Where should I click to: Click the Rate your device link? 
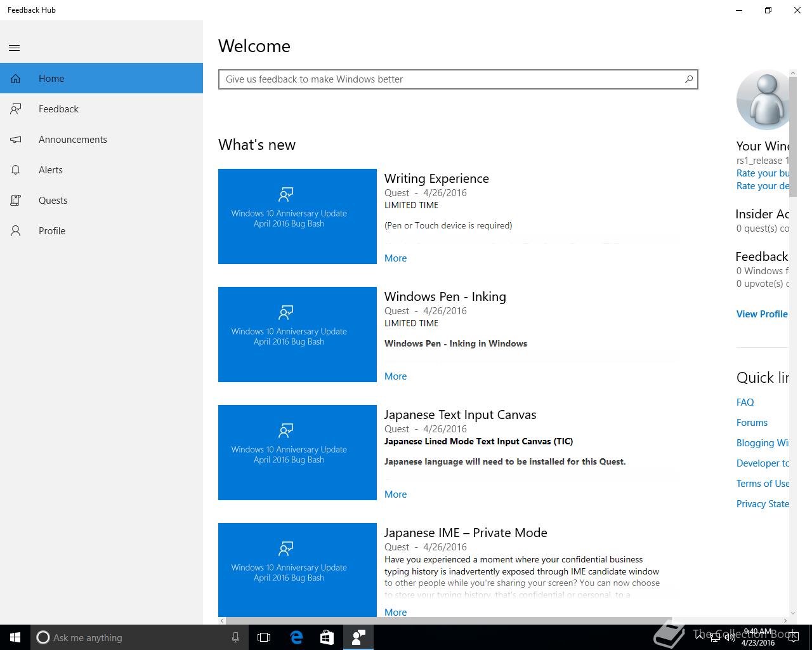[x=763, y=186]
